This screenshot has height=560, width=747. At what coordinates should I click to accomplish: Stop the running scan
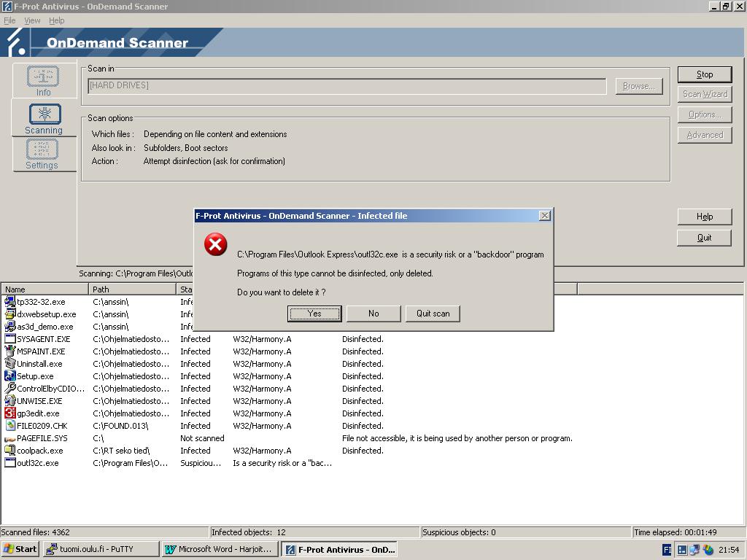[x=705, y=74]
